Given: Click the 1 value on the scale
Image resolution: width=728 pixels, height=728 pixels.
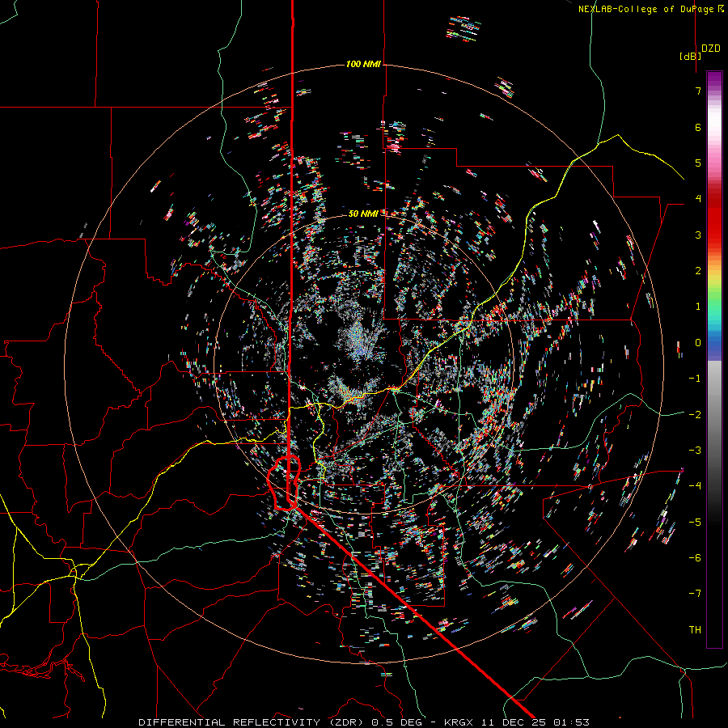Looking at the screenshot, I should point(698,307).
